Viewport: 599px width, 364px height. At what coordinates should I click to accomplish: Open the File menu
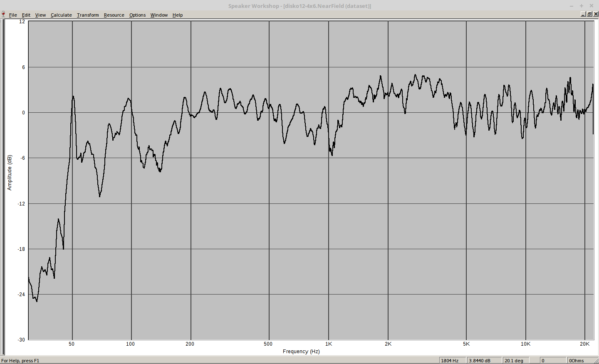click(x=13, y=15)
